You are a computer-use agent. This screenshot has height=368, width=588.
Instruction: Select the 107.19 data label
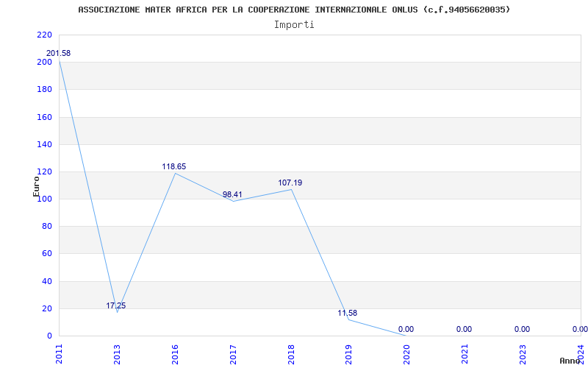click(x=290, y=183)
